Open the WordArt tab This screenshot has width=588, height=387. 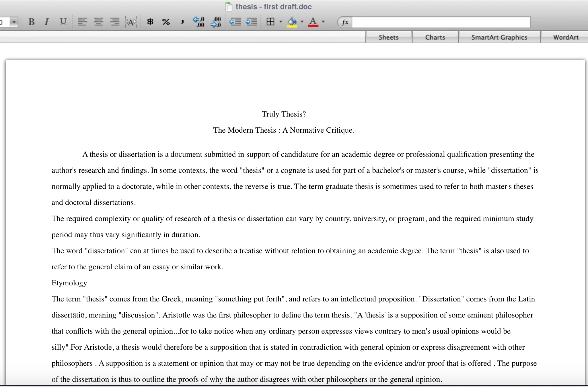click(x=565, y=37)
